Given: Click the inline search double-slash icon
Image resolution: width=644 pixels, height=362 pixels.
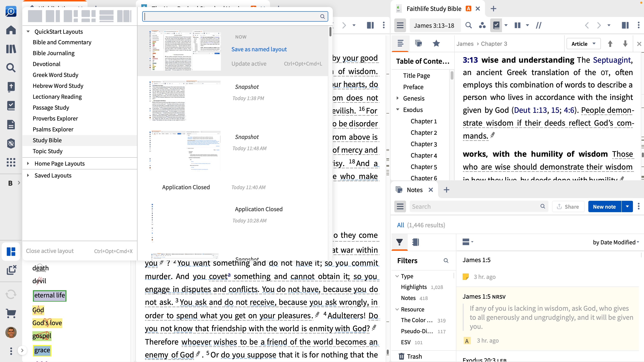Looking at the screenshot, I should click(539, 25).
